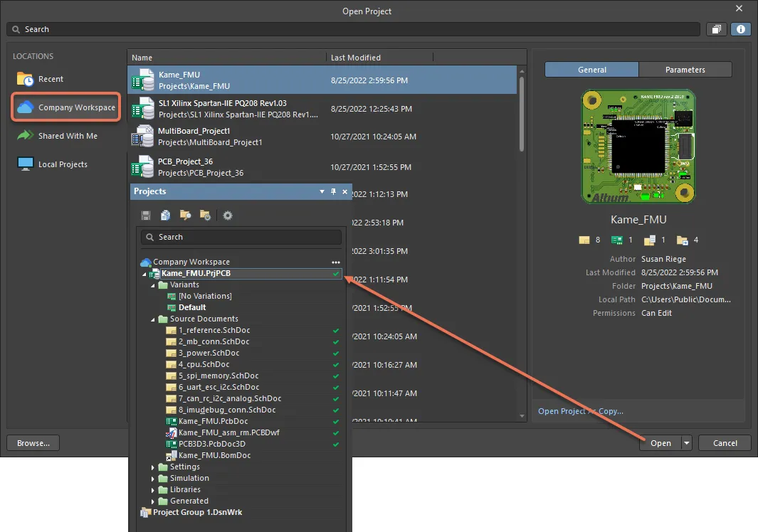The width and height of the screenshot is (758, 532).
Task: Click Projects panel search field
Action: coord(241,238)
